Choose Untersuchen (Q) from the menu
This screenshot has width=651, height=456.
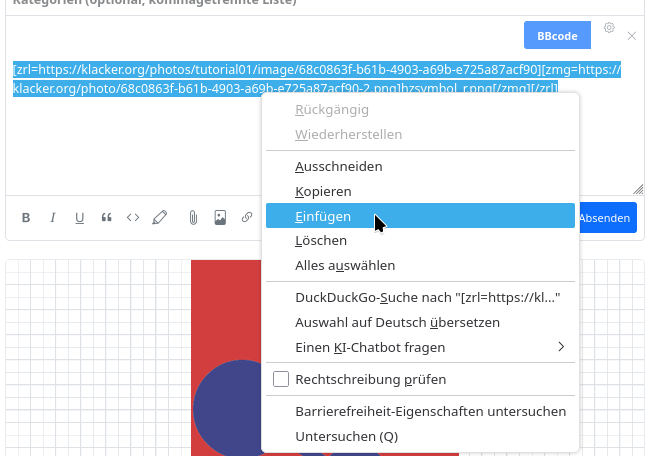(420, 436)
